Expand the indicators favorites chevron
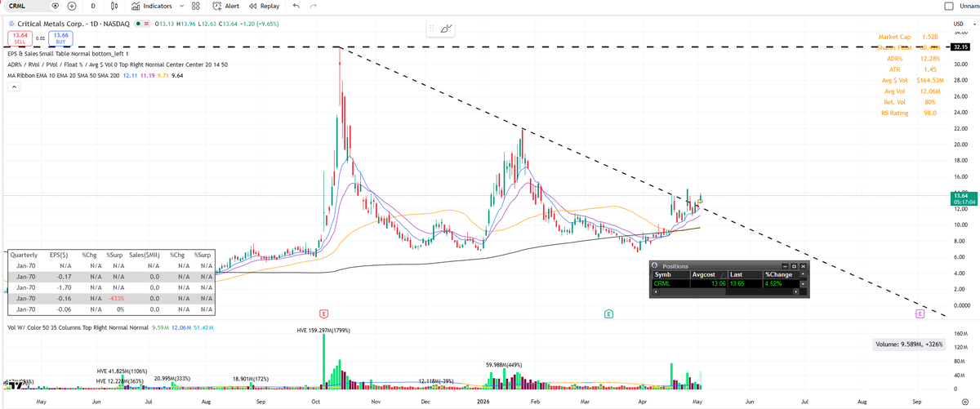980x409 pixels. pyautogui.click(x=181, y=6)
